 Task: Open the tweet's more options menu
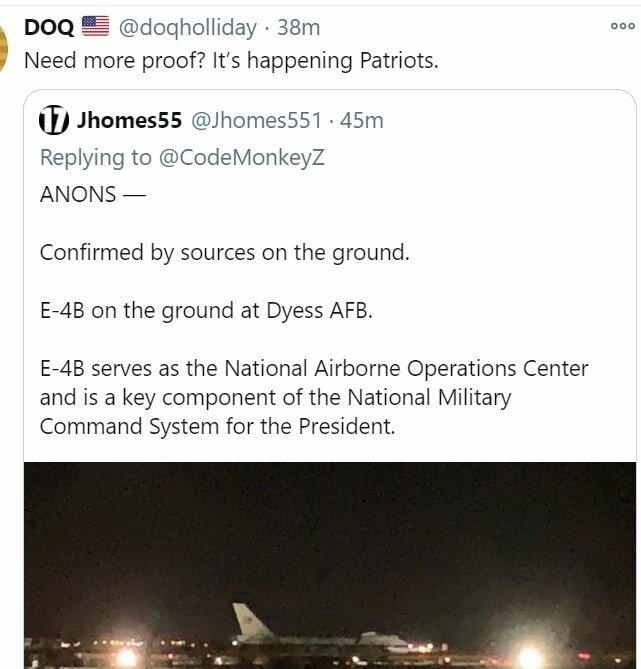pos(622,27)
